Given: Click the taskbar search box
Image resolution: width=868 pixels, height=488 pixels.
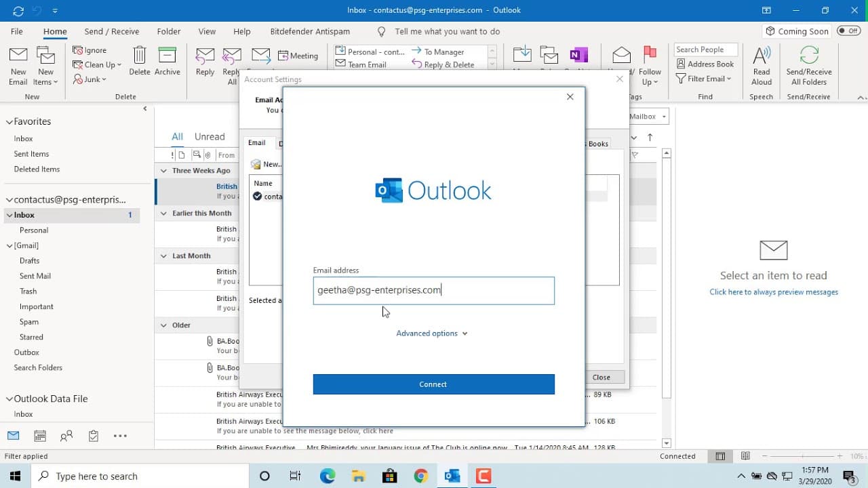Looking at the screenshot, I should pos(139,476).
